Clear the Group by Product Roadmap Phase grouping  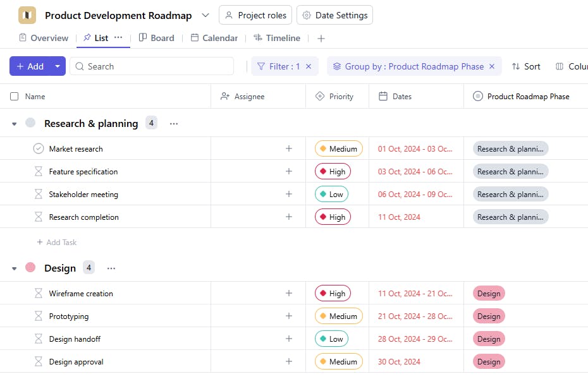(493, 66)
